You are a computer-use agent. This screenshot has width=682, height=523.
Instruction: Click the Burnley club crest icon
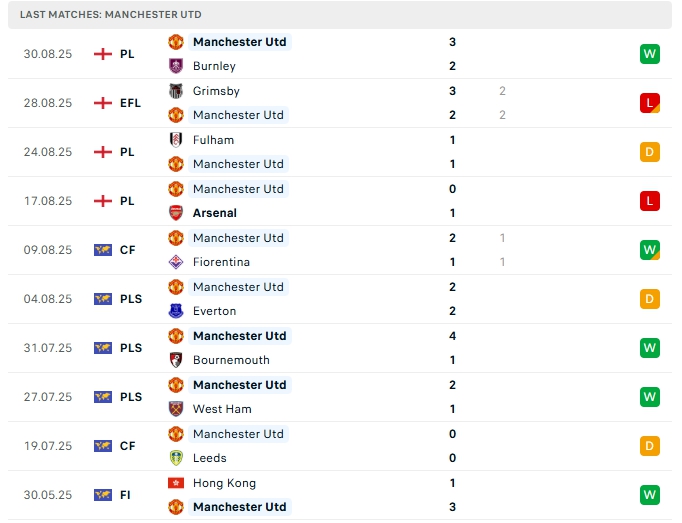point(176,66)
